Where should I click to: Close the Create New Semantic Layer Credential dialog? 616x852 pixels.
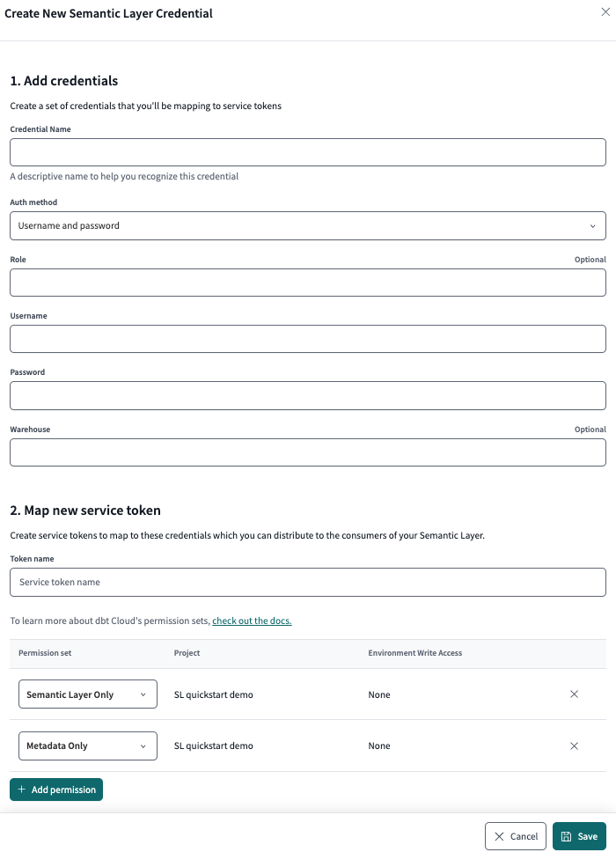coord(605,13)
